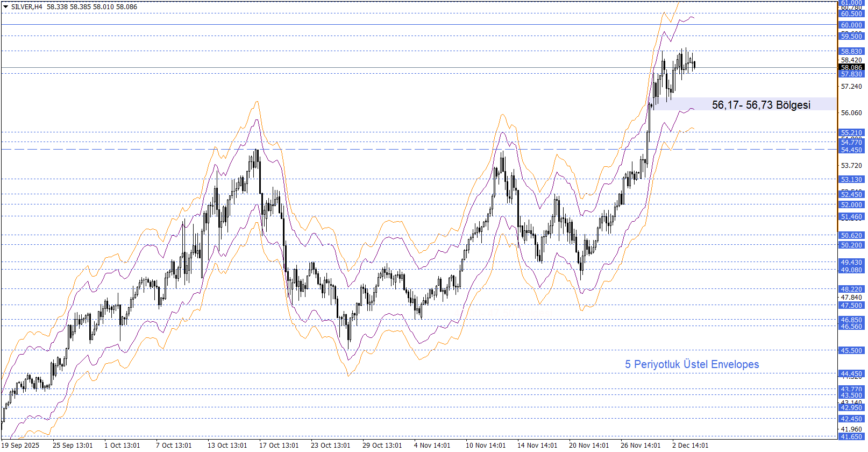The height and width of the screenshot is (452, 868).
Task: Click the current price tag 58.086
Action: (x=851, y=68)
